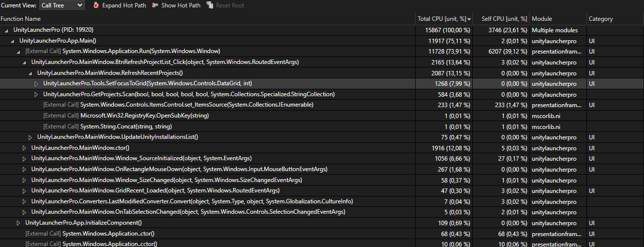Expand the UpdateUnityInstallationsList() node

(30, 137)
